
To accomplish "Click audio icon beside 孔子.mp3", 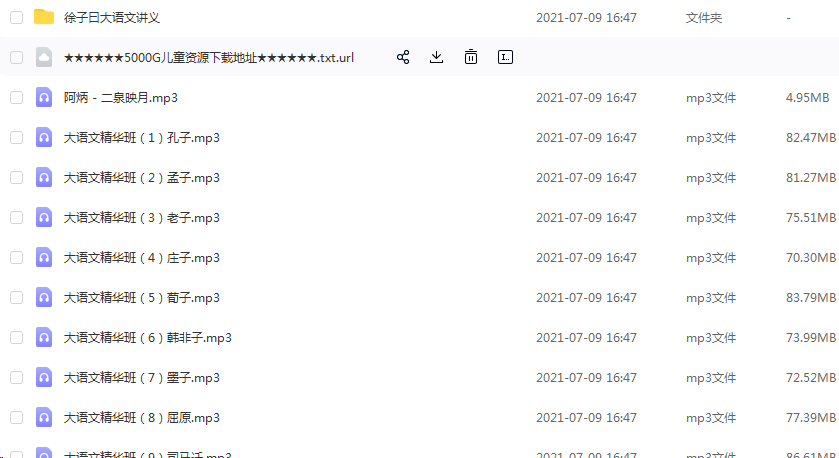I will click(x=44, y=138).
